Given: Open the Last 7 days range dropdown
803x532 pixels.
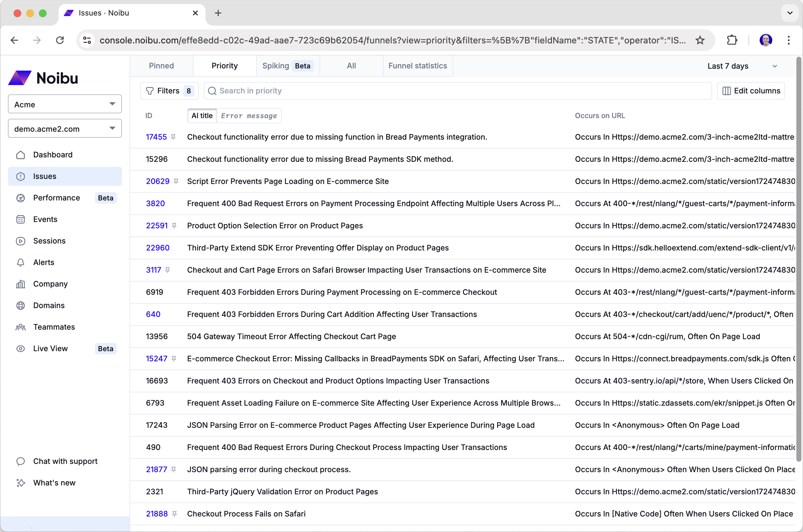Looking at the screenshot, I should [742, 66].
